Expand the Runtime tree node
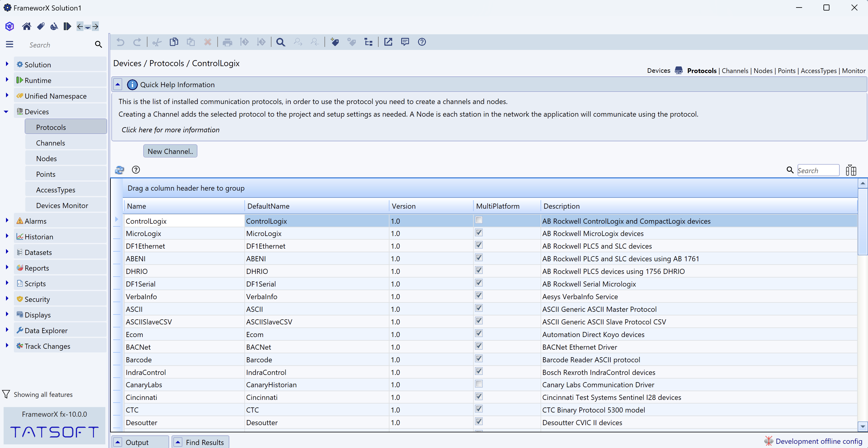 pos(7,80)
